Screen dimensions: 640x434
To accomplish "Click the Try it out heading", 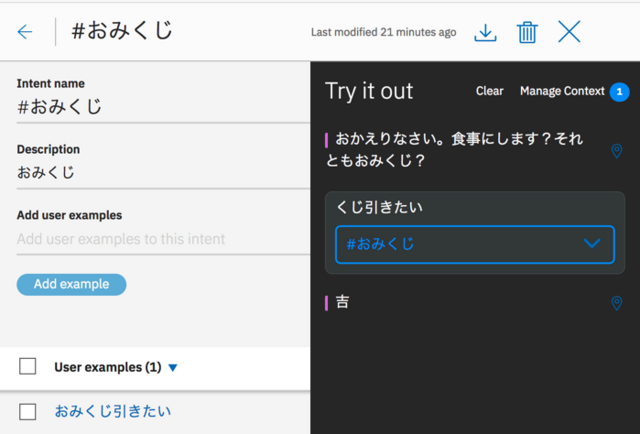I will (369, 91).
